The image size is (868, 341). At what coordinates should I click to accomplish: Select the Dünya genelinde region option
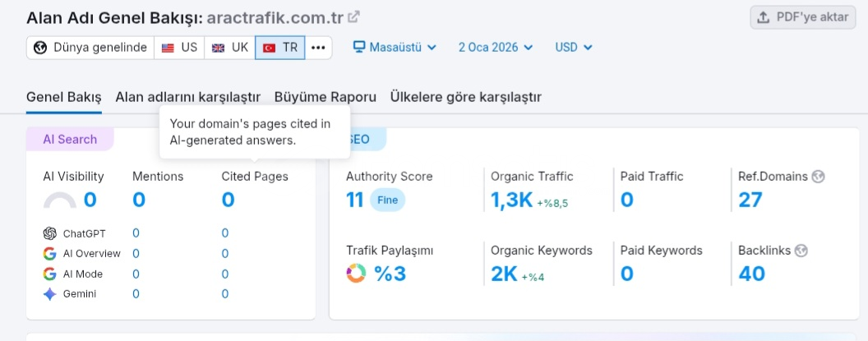(x=90, y=48)
